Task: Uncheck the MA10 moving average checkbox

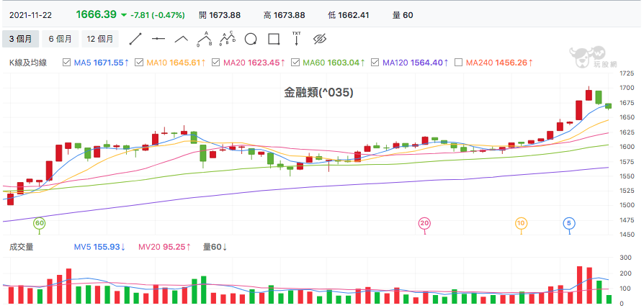Action: point(139,63)
